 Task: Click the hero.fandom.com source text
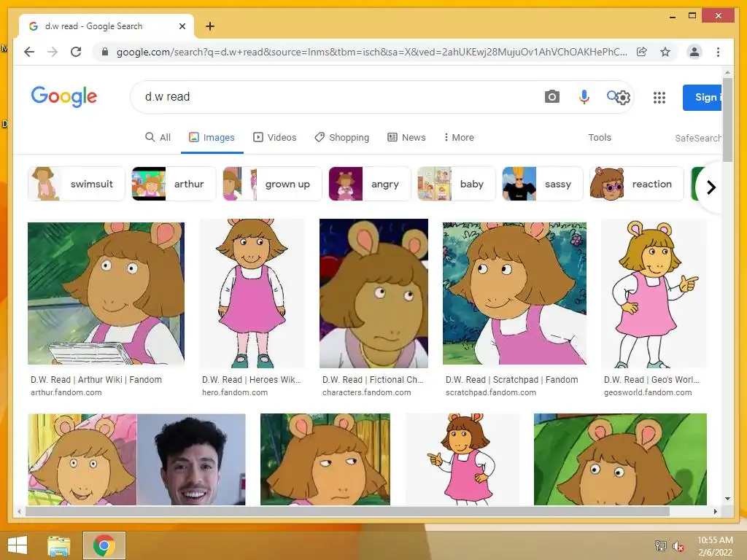(235, 392)
